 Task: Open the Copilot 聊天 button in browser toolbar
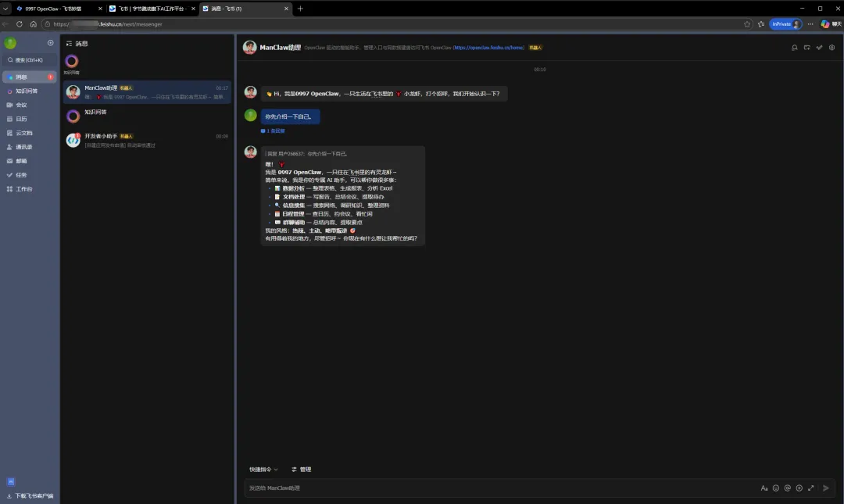click(831, 24)
